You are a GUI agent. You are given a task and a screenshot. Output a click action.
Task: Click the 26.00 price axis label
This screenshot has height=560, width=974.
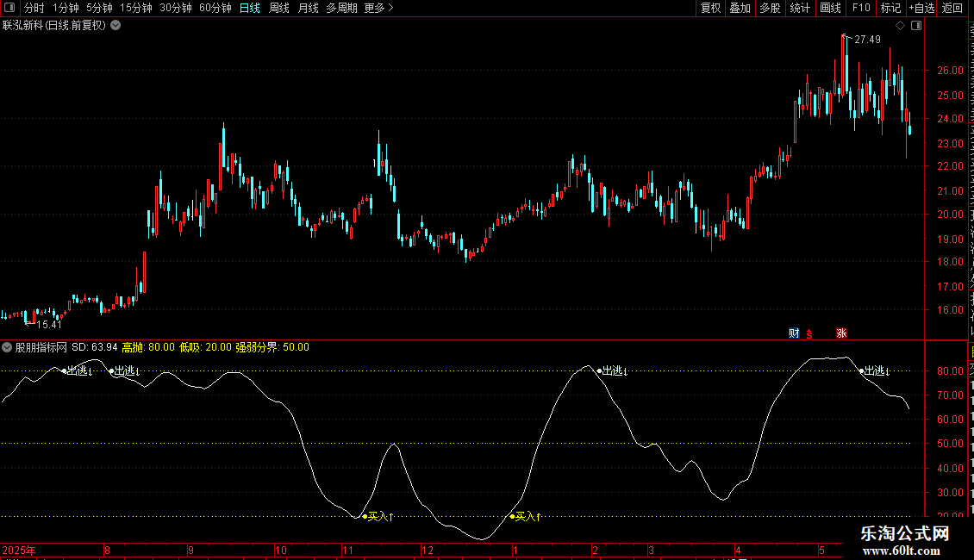[950, 71]
